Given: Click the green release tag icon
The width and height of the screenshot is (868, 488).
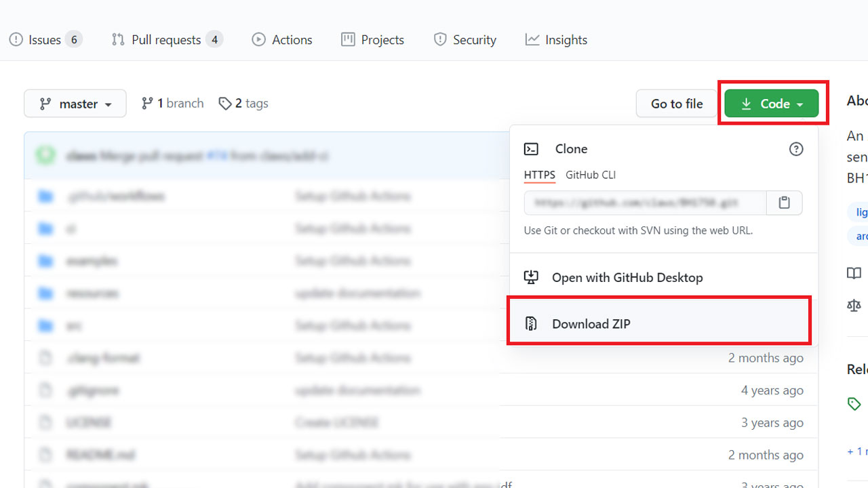Looking at the screenshot, I should 854,405.
